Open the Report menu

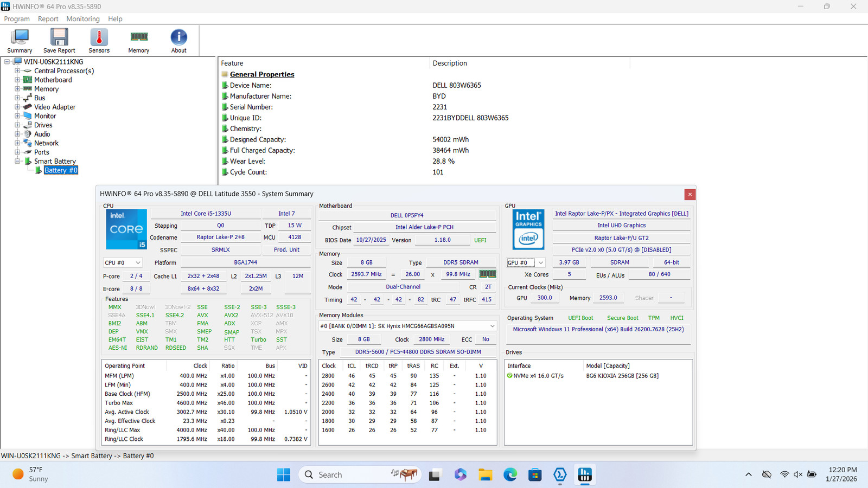click(48, 19)
